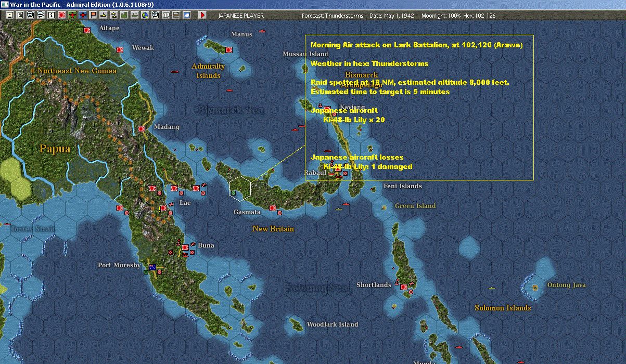Image resolution: width=626 pixels, height=364 pixels.
Task: Click the Solomon Islands region label
Action: (x=503, y=308)
